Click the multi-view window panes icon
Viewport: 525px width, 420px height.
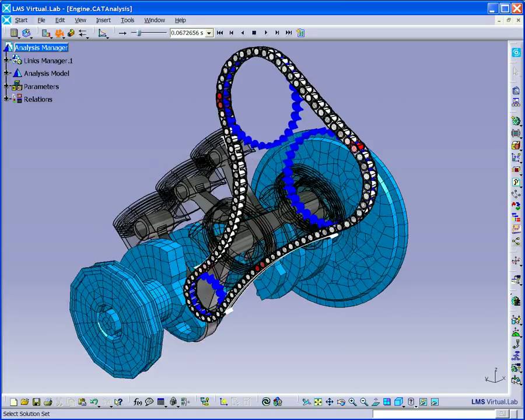(x=387, y=401)
